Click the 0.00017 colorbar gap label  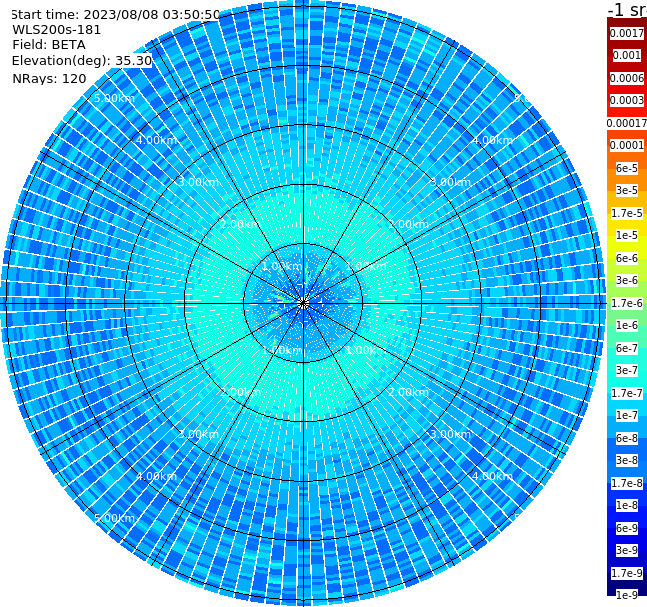627,123
